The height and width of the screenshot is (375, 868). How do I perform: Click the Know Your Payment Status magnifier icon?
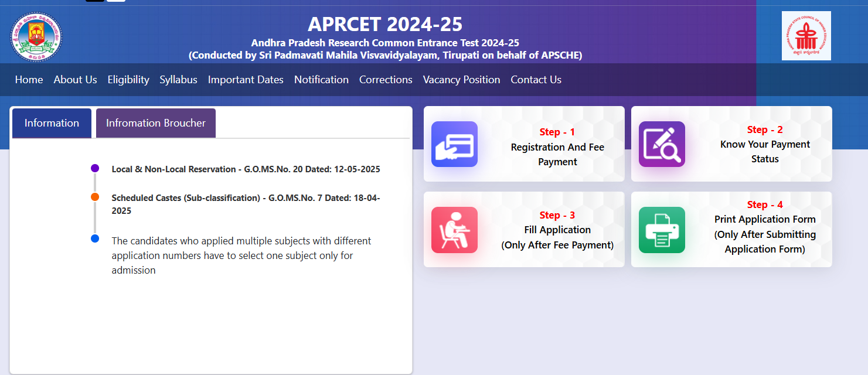(x=662, y=144)
